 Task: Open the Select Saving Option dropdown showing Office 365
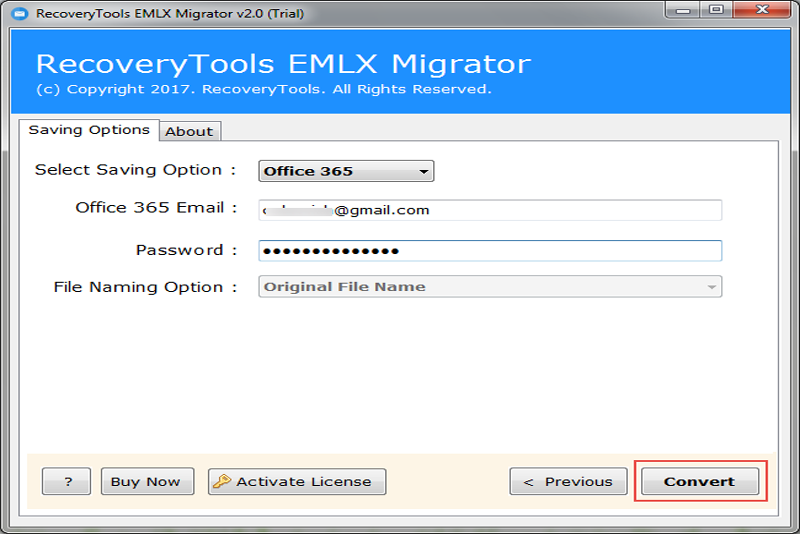[x=346, y=171]
